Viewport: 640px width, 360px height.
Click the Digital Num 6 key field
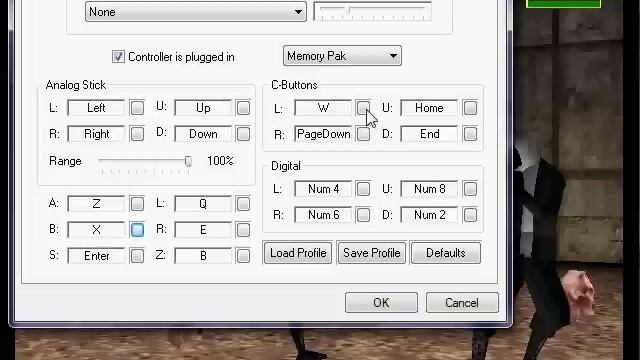point(323,215)
